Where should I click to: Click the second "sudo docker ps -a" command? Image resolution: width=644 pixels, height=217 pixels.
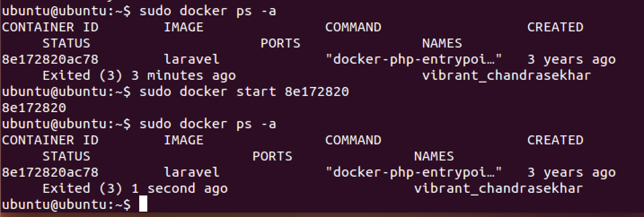click(207, 124)
